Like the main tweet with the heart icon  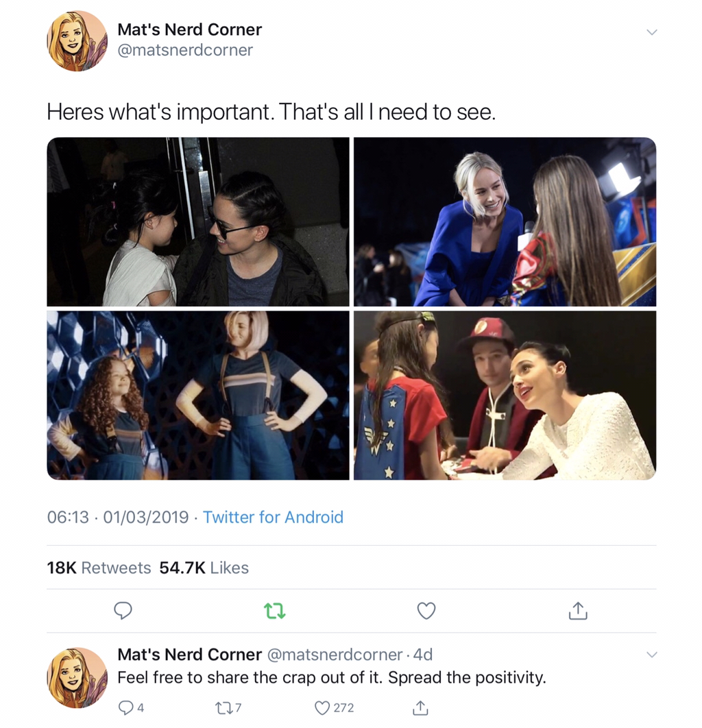pyautogui.click(x=426, y=611)
